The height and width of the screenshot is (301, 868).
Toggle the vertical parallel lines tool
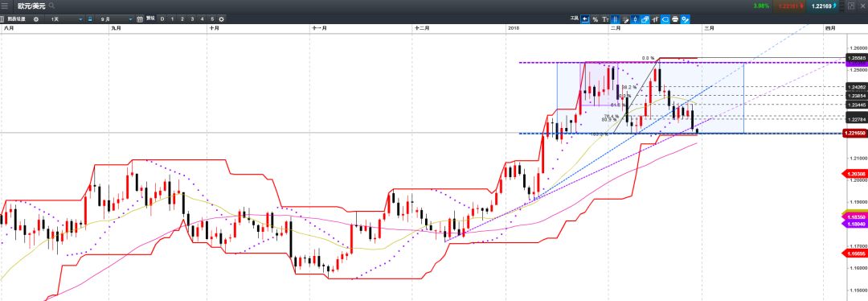tap(615, 19)
